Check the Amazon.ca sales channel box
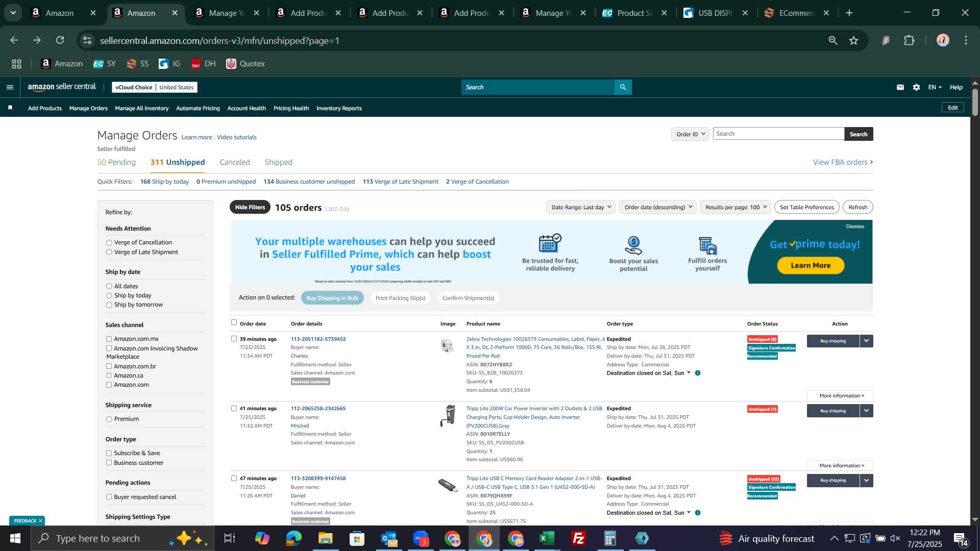This screenshot has height=551, width=980. 109,375
